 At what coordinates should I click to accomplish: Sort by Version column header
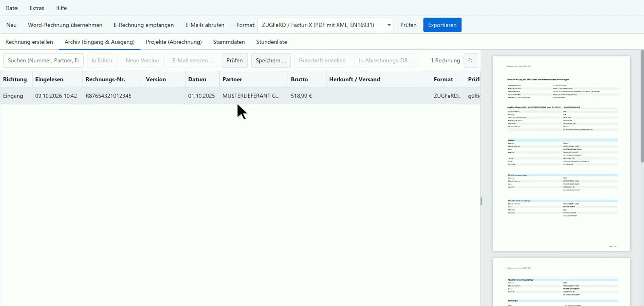[164, 79]
